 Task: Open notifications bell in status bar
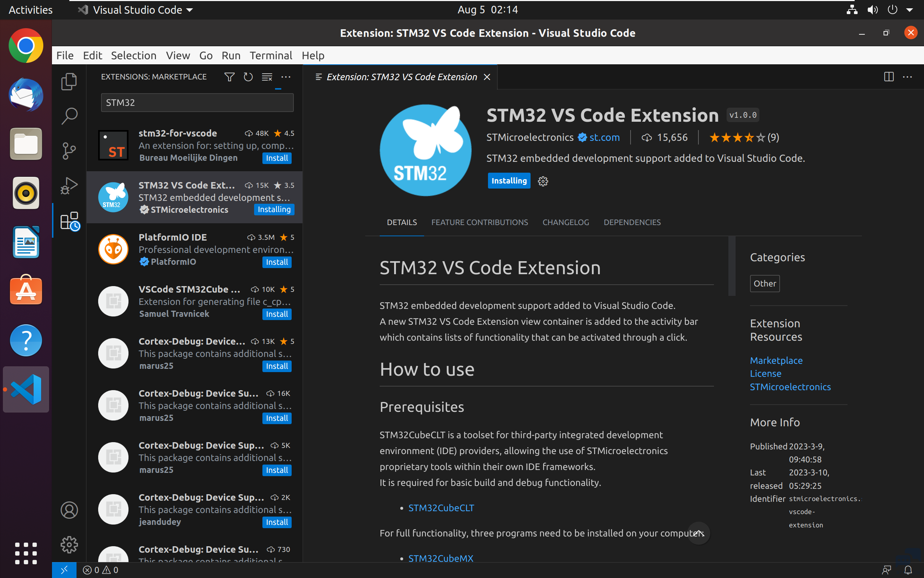click(x=908, y=570)
